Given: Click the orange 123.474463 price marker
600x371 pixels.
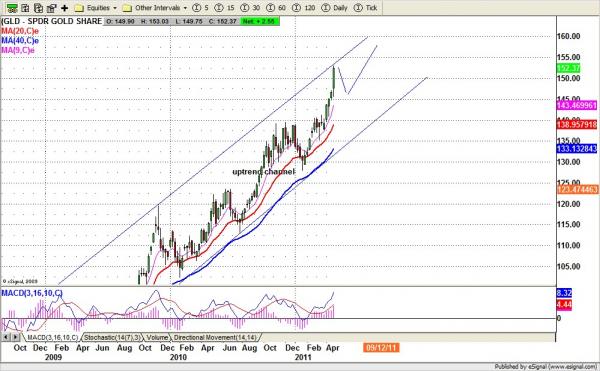Looking at the screenshot, I should [577, 190].
